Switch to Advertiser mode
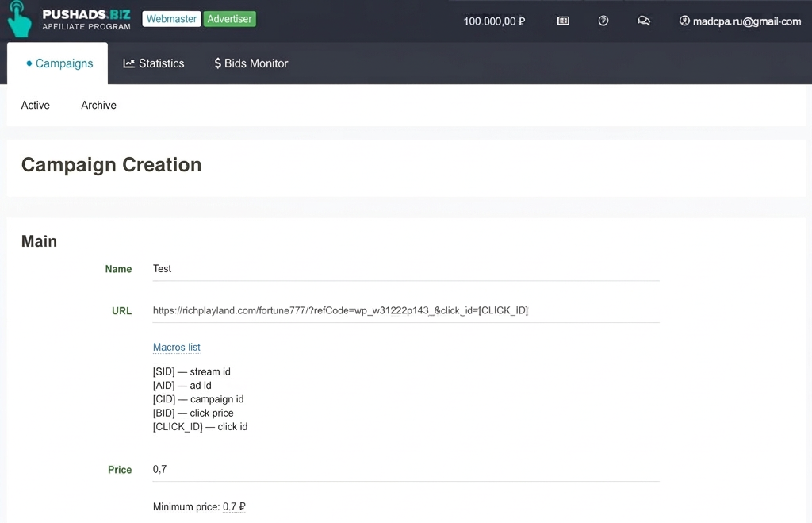This screenshot has height=523, width=812. [x=229, y=19]
